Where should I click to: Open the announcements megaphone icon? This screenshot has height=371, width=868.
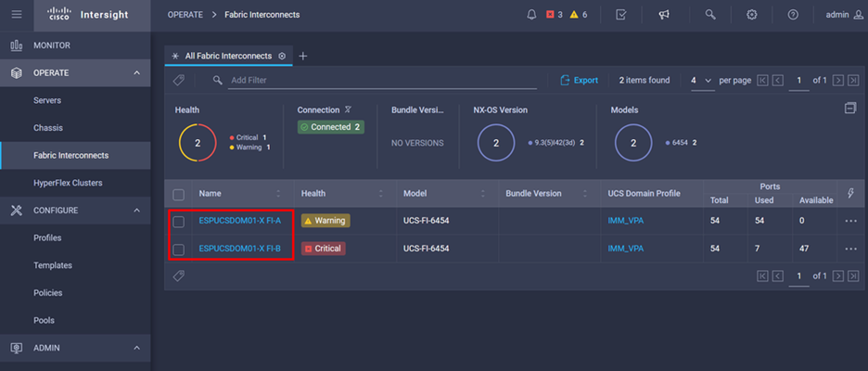point(664,15)
